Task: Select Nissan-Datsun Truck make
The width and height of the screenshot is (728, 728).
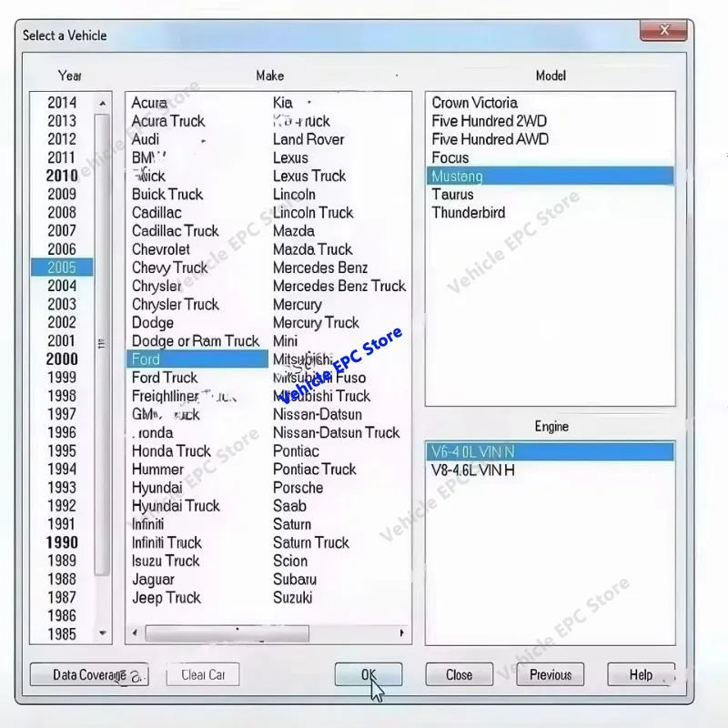Action: click(337, 432)
